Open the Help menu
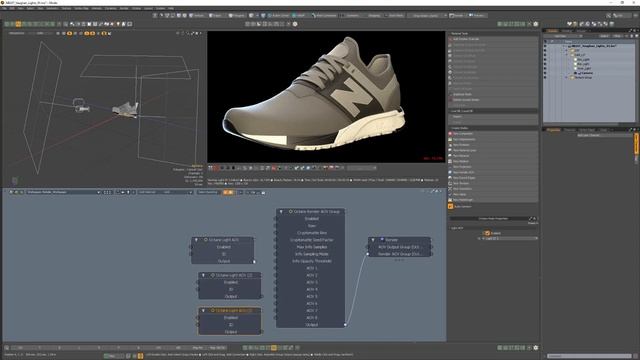The image size is (640, 360). pyautogui.click(x=171, y=8)
